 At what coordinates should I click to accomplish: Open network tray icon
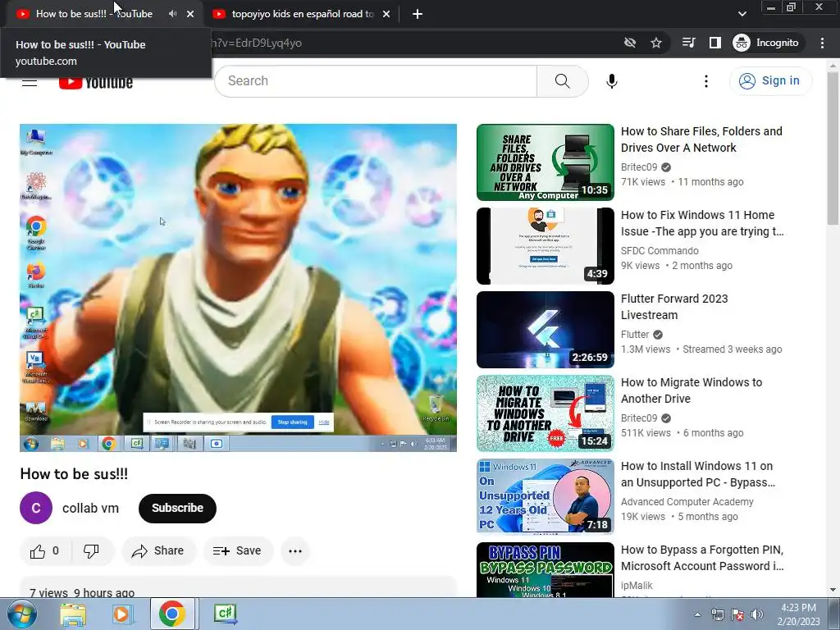click(718, 615)
